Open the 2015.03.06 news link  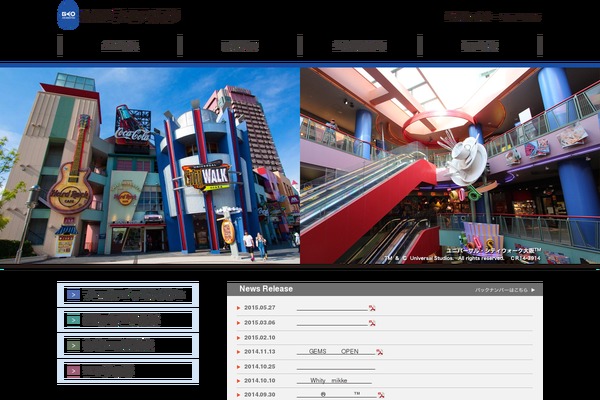[332, 323]
